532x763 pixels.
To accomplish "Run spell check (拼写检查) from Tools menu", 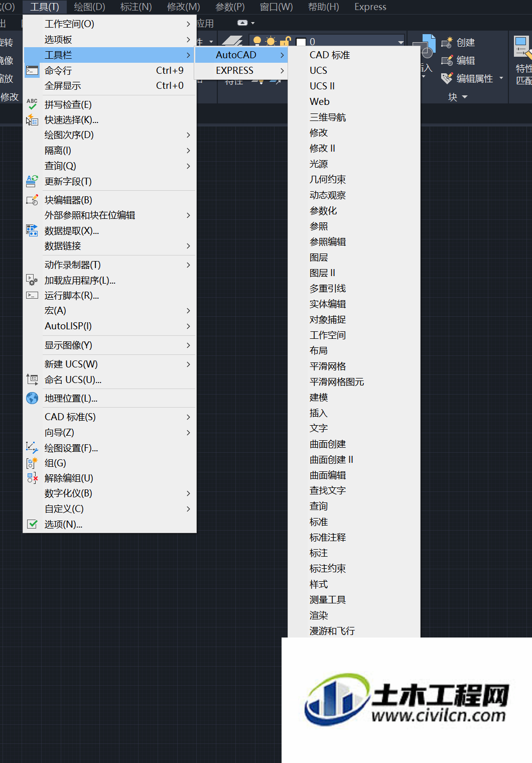I will [109, 104].
